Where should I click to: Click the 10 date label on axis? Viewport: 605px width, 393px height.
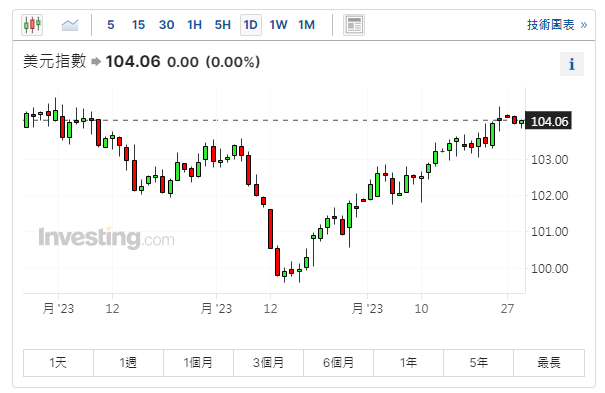pyautogui.click(x=421, y=309)
